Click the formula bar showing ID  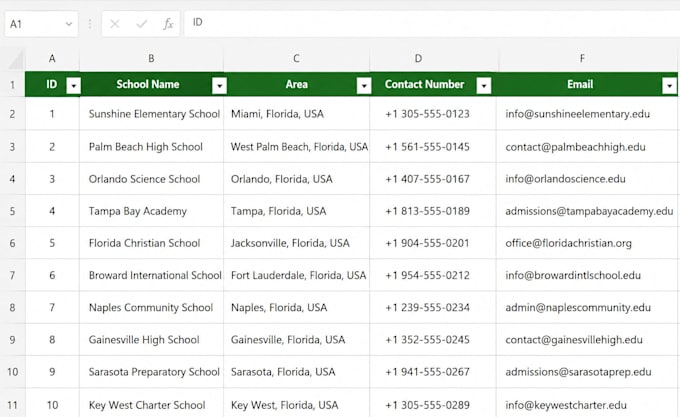(432, 23)
